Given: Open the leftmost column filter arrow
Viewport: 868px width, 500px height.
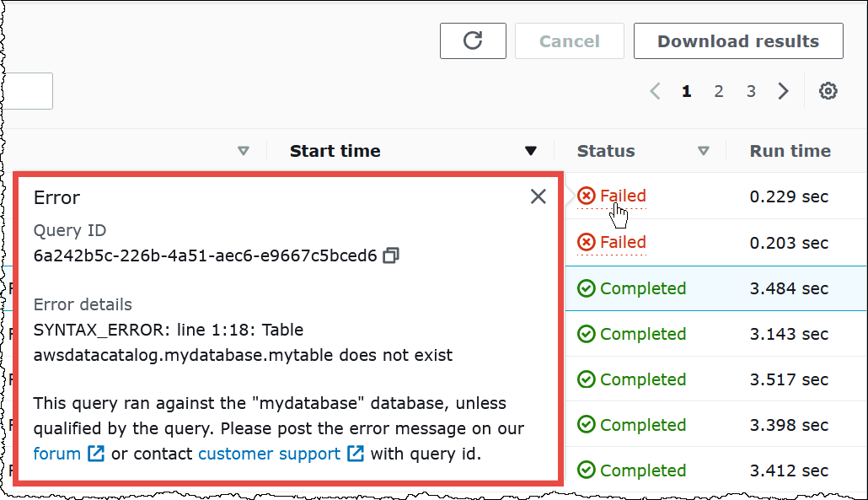Looking at the screenshot, I should coord(244,151).
